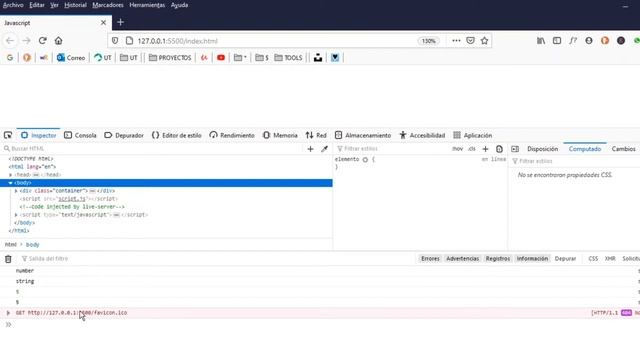Open the Memoria tab

280,135
